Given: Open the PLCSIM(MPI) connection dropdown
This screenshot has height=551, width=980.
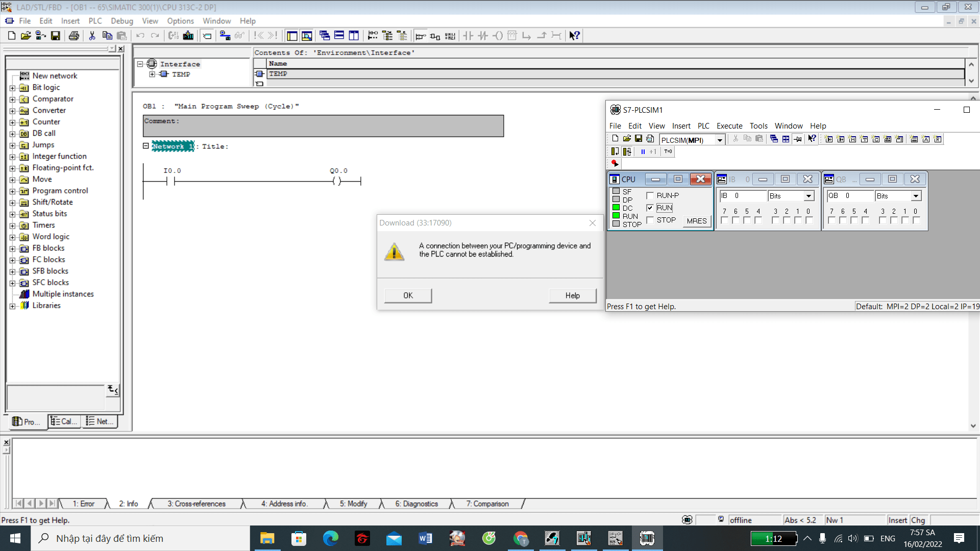Looking at the screenshot, I should tap(720, 140).
